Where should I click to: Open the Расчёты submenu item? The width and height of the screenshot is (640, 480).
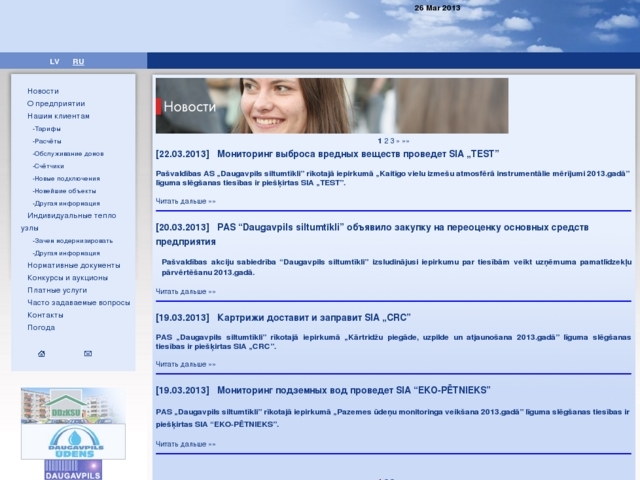click(47, 141)
